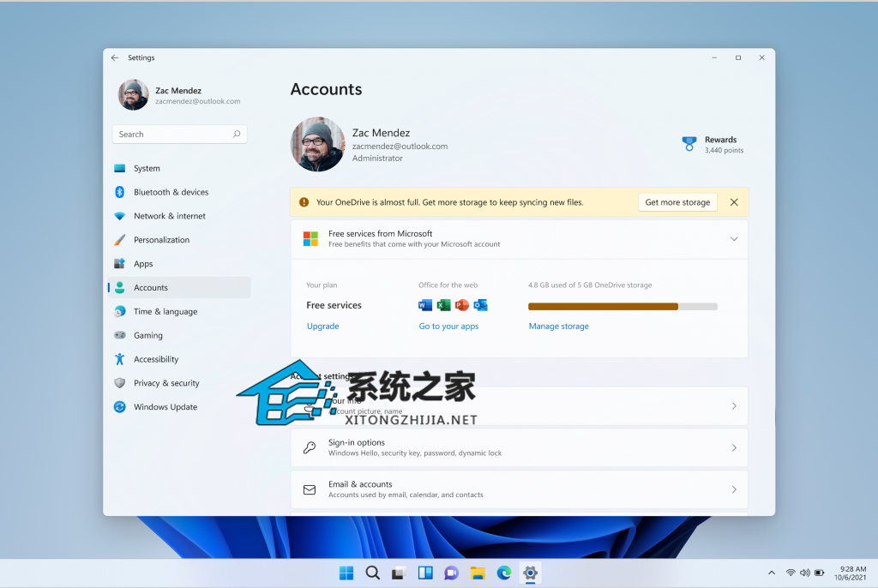Viewport: 878px width, 588px height.
Task: Open the PowerPoint icon under Office for the web
Action: [462, 305]
